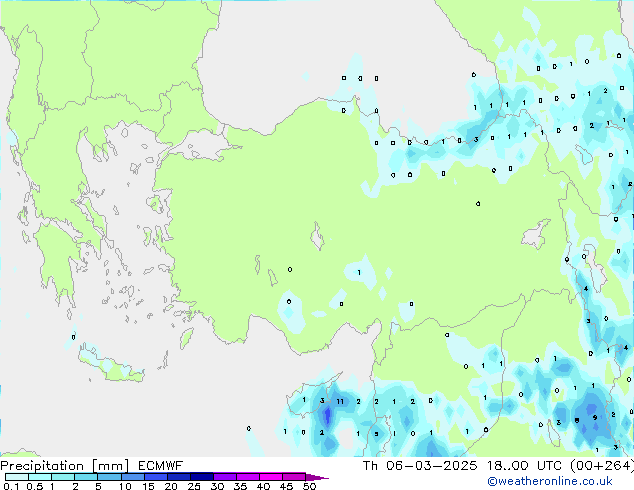
Task: Click the legend scale label 50
Action: pos(309,486)
